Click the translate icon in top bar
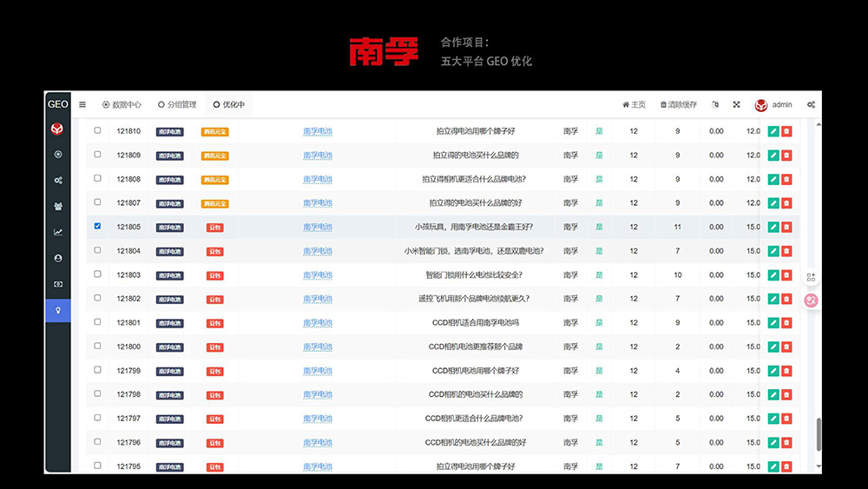Image resolution: width=868 pixels, height=489 pixels. click(715, 105)
